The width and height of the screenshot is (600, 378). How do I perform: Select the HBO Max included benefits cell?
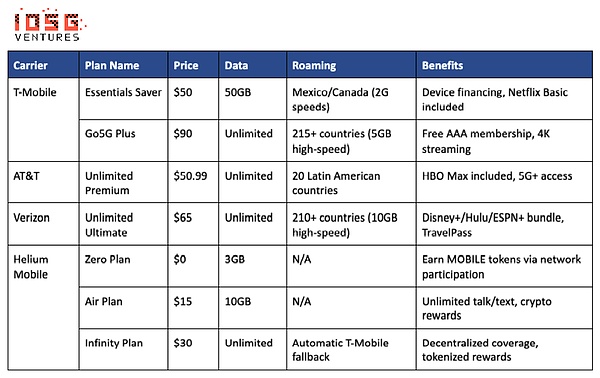(504, 182)
